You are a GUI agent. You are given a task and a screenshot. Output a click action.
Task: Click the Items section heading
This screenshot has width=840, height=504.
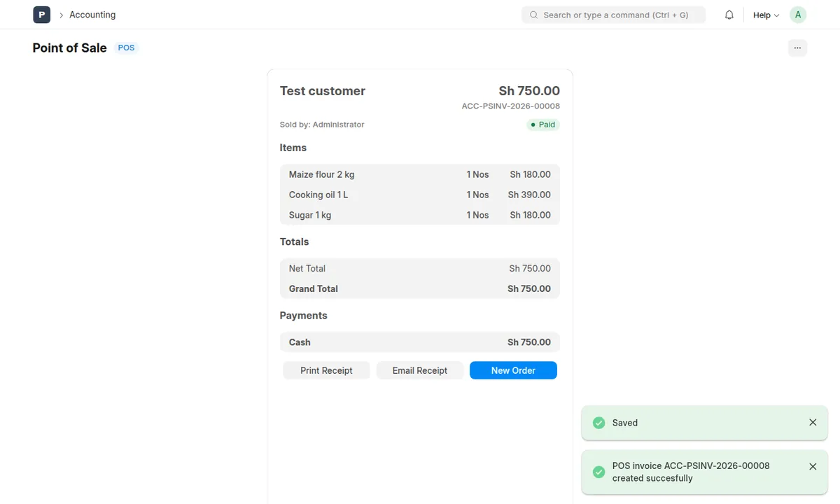pos(293,148)
